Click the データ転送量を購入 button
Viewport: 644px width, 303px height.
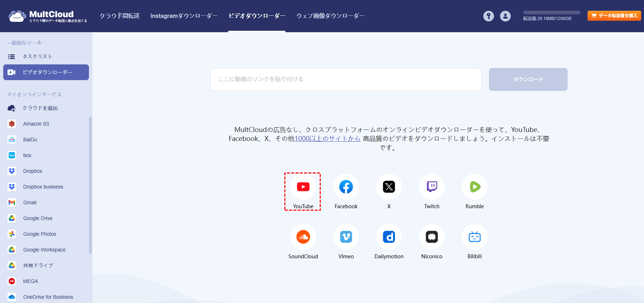pyautogui.click(x=614, y=16)
